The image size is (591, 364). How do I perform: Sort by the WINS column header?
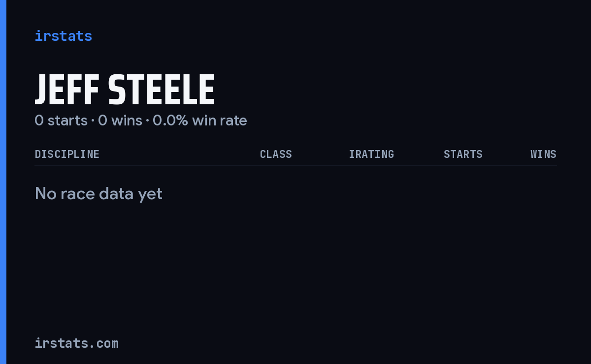coord(543,154)
